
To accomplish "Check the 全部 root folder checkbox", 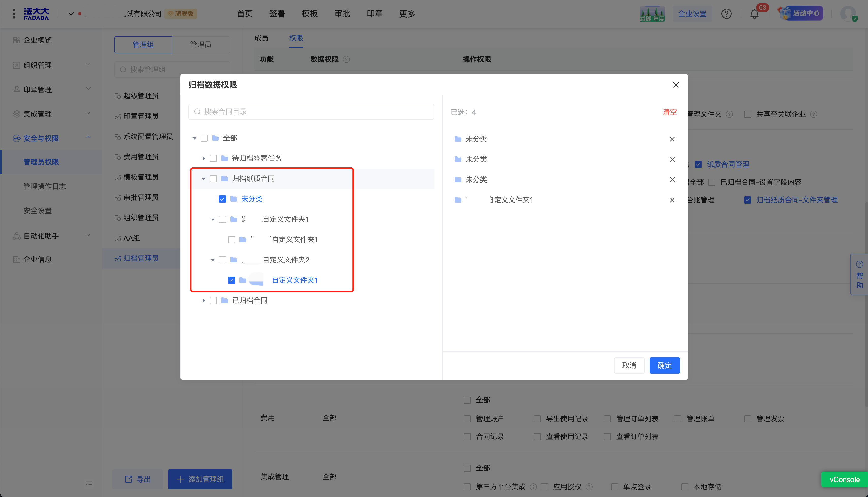I will click(204, 138).
